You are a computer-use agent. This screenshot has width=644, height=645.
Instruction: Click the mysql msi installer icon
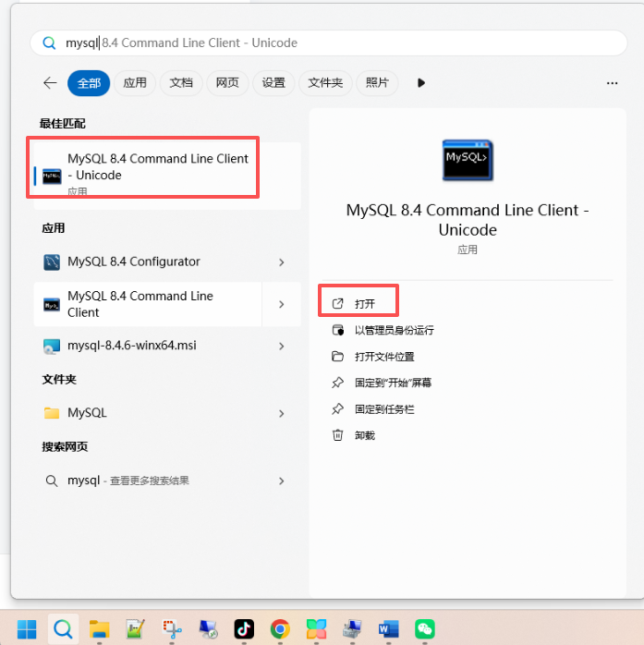coord(52,347)
